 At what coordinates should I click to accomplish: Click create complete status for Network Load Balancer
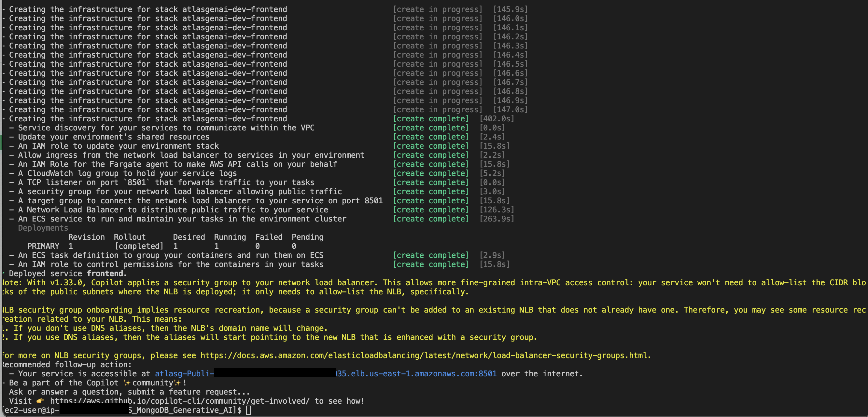click(431, 210)
